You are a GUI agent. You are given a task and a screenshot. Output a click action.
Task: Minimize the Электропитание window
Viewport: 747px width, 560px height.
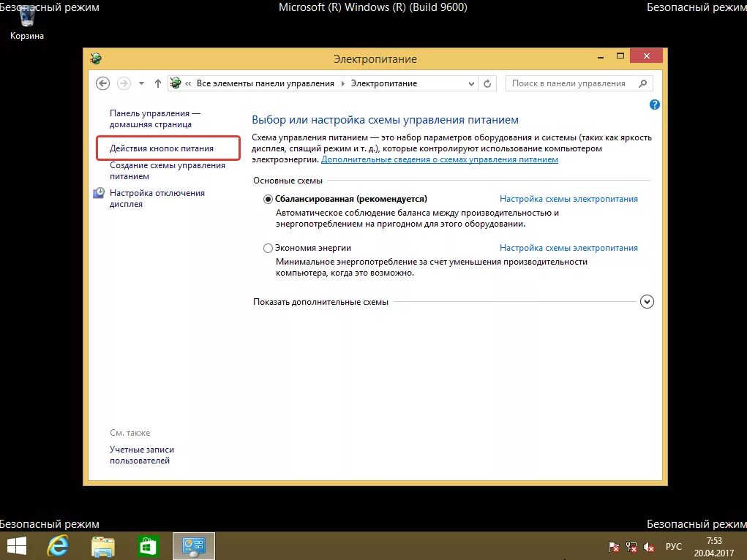(x=601, y=57)
